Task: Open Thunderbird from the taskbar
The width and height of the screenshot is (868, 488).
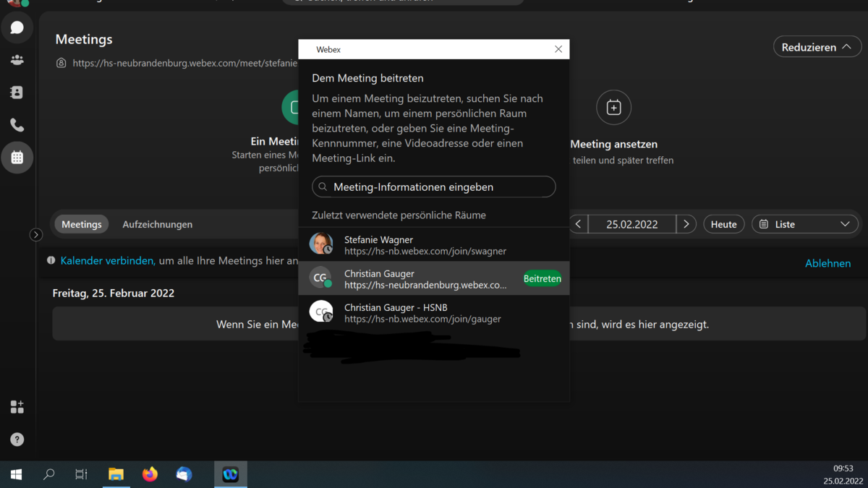Action: 184,474
